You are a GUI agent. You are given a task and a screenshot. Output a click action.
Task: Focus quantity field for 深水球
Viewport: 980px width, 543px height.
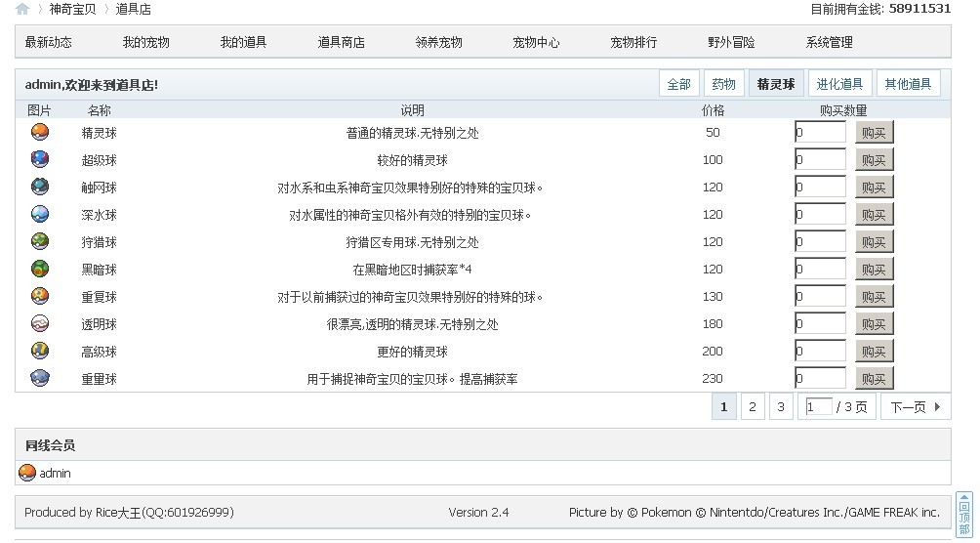(x=820, y=215)
